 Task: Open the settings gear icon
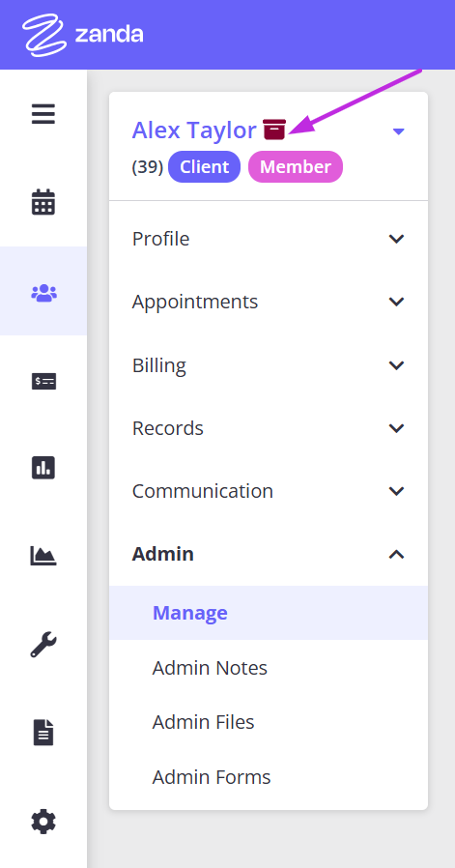click(x=43, y=821)
